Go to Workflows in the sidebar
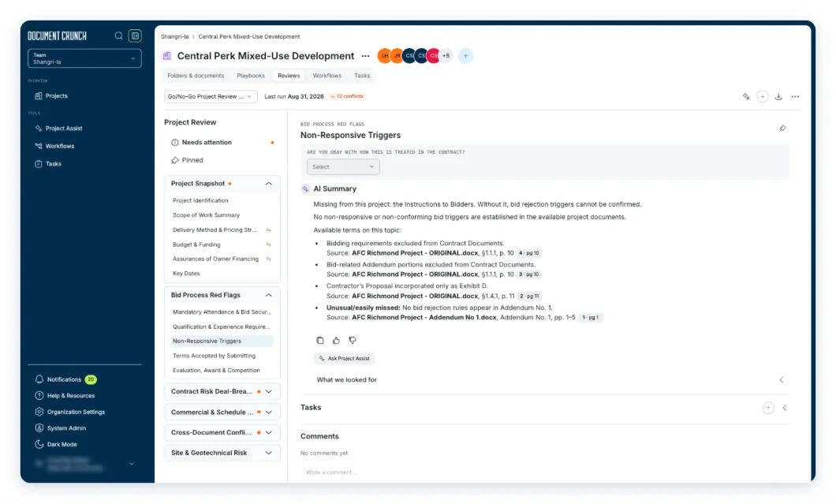The width and height of the screenshot is (836, 504). pos(60,146)
